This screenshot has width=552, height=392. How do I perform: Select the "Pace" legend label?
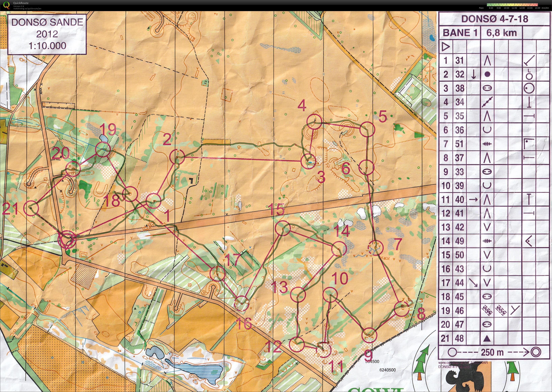coord(481,8)
